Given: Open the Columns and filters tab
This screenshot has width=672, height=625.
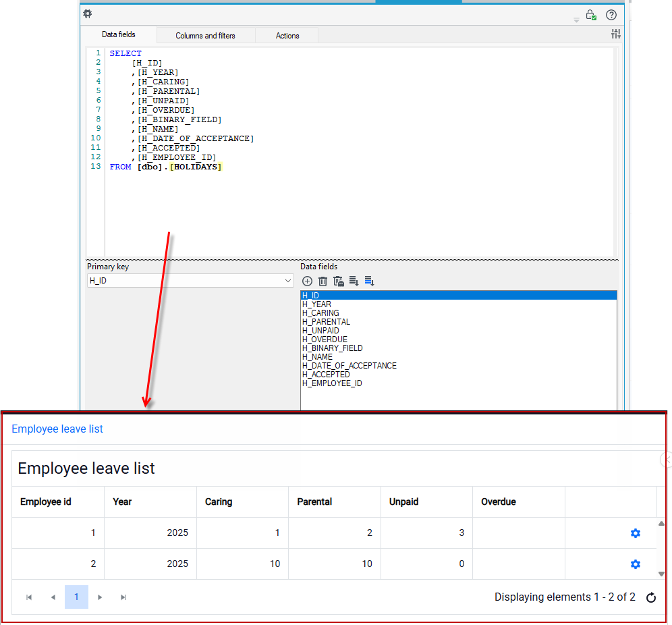Looking at the screenshot, I should click(206, 36).
